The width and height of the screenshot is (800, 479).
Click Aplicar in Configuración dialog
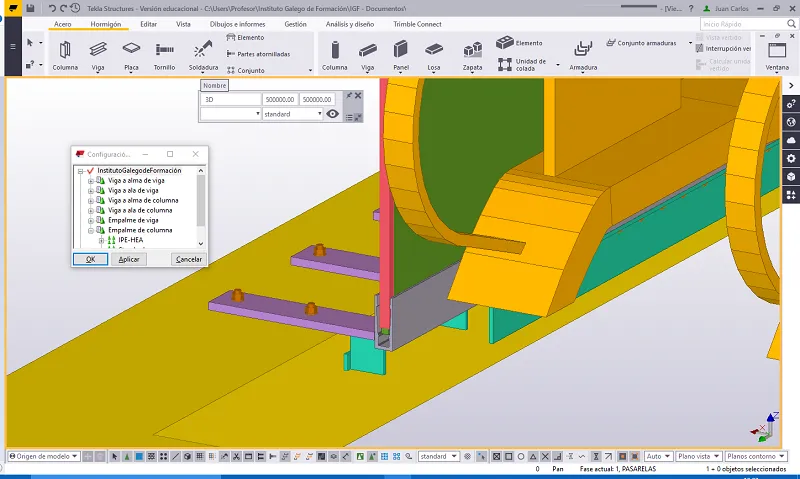(x=129, y=259)
